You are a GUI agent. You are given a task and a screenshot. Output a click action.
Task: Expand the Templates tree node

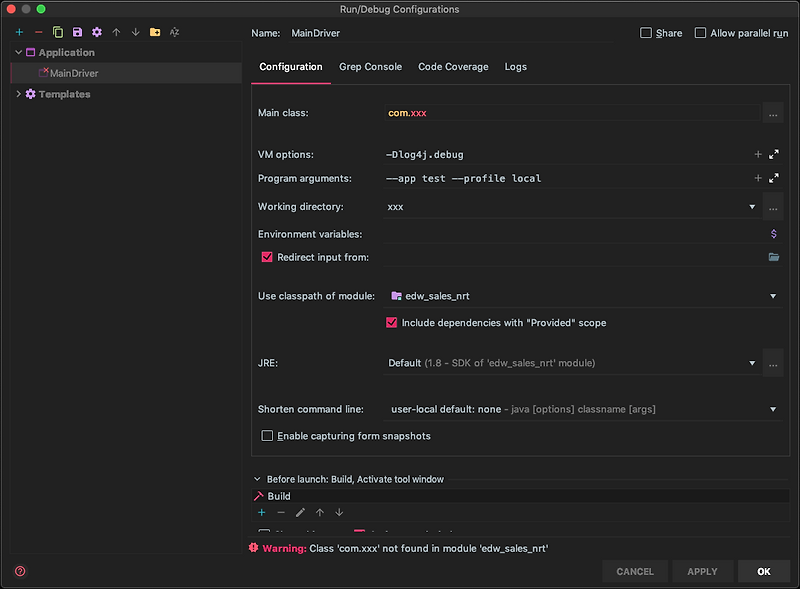pos(18,94)
